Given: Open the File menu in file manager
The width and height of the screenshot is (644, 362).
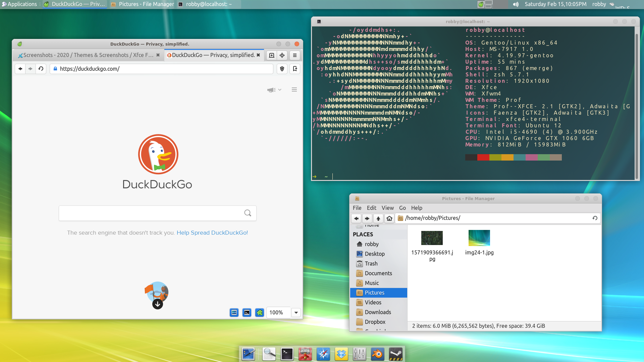Looking at the screenshot, I should (x=357, y=208).
